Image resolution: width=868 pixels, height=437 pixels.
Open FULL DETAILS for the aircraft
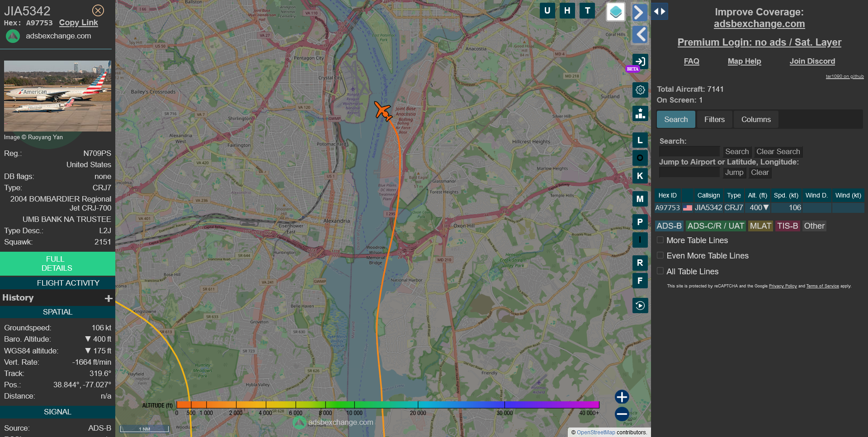point(57,263)
